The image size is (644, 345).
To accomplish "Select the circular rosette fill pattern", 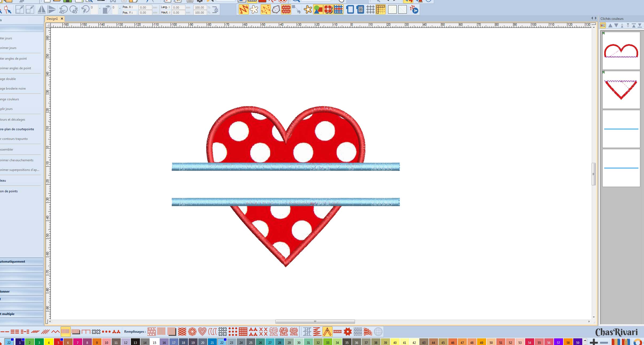I will coord(192,332).
